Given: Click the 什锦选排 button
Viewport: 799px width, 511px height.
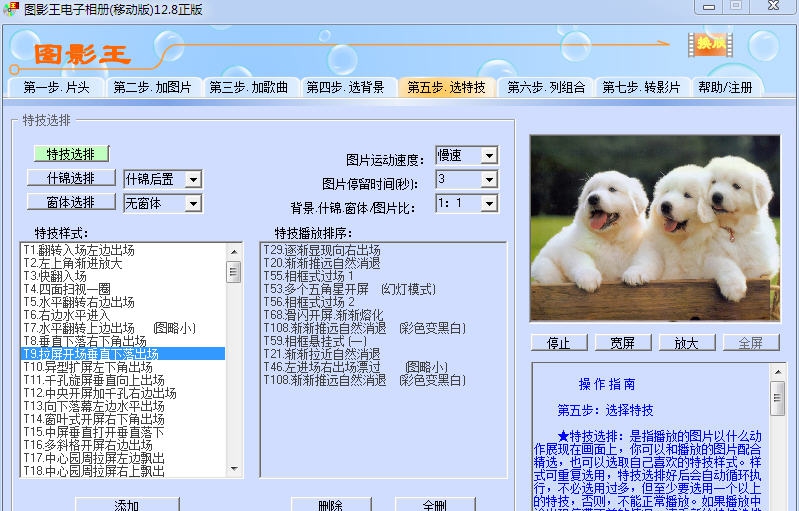Looking at the screenshot, I should pos(71,178).
